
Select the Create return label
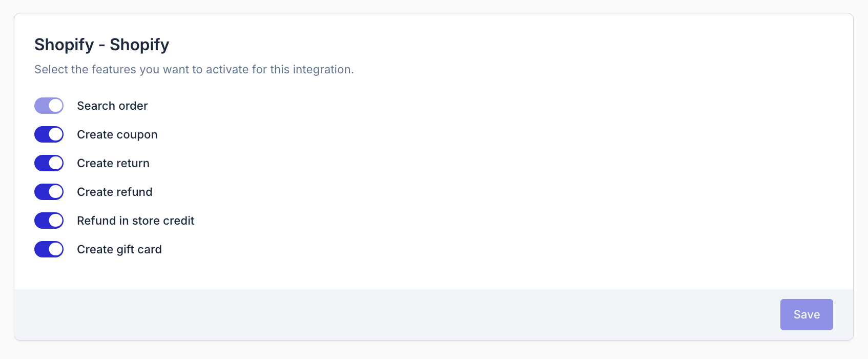[x=113, y=163]
